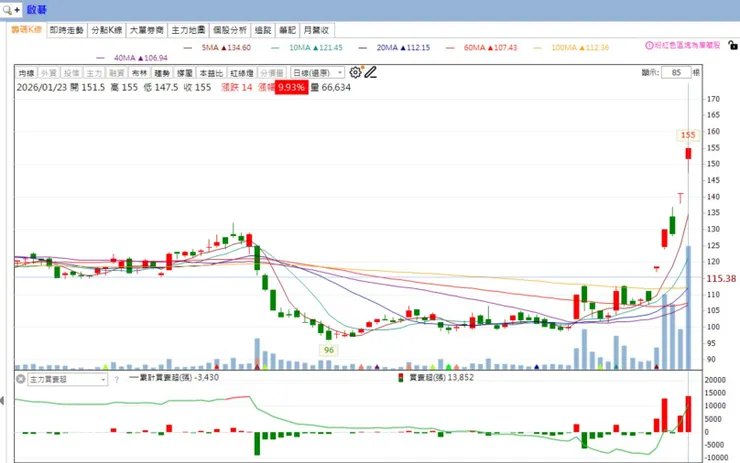The width and height of the screenshot is (740, 463).
Task: Toggle the 均線 moving average overlay
Action: pyautogui.click(x=26, y=73)
